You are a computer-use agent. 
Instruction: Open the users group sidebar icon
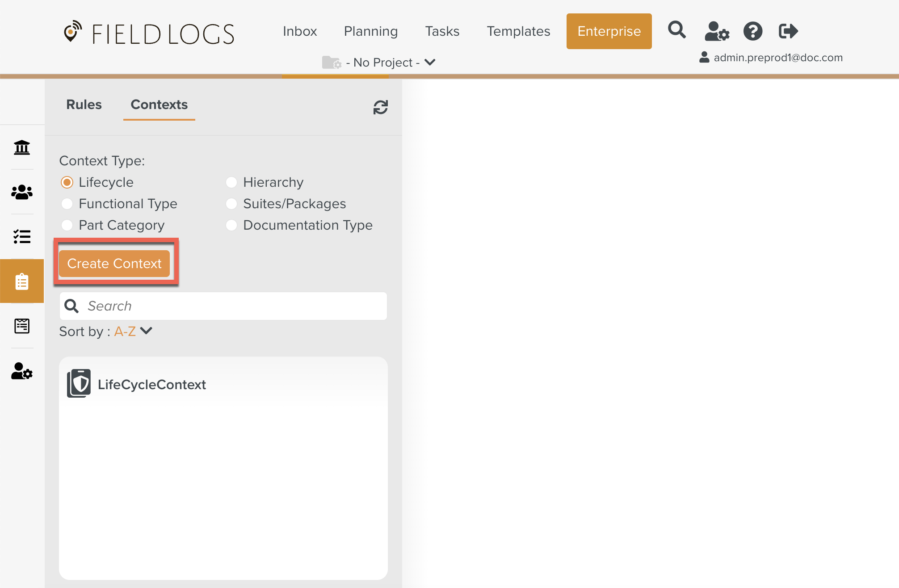click(x=21, y=192)
